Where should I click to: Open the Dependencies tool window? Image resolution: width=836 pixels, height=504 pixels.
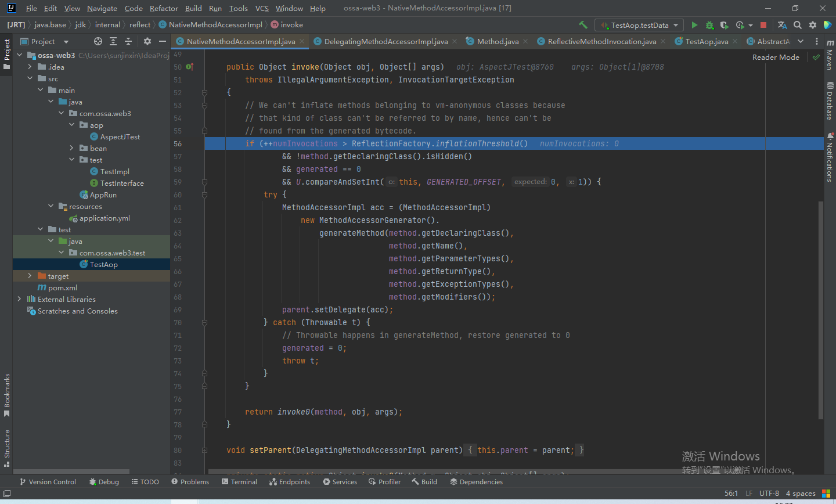tap(476, 482)
